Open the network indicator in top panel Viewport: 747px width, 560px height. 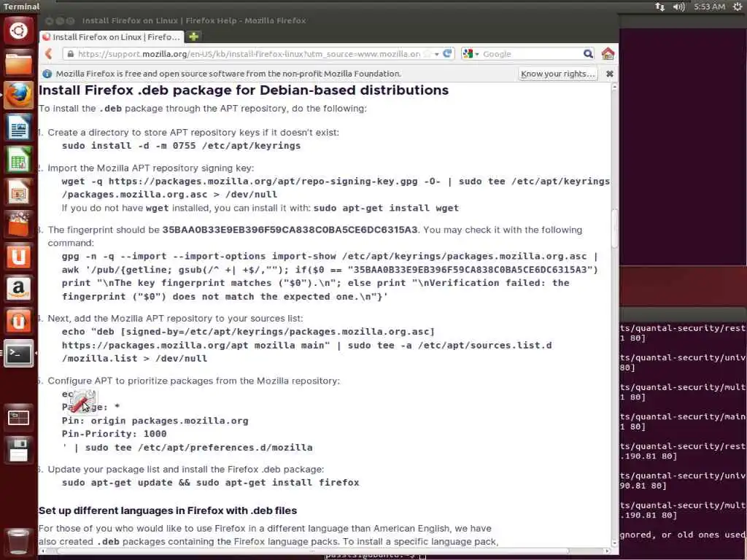click(x=659, y=7)
